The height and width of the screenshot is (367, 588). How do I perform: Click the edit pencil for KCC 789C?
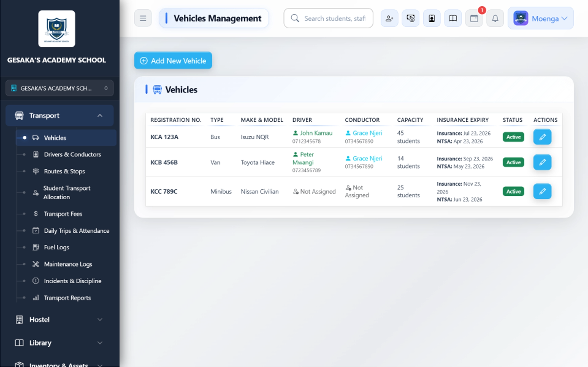(542, 191)
